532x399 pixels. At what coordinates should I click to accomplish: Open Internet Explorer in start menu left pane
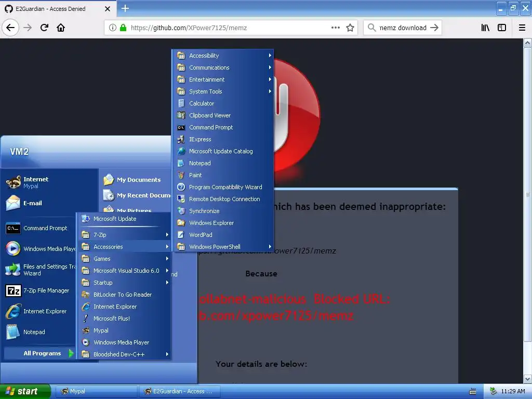click(x=40, y=311)
